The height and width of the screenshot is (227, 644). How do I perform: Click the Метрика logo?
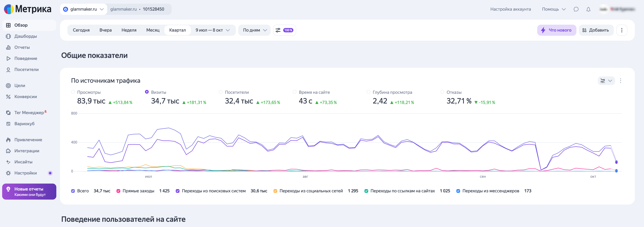coord(28,9)
